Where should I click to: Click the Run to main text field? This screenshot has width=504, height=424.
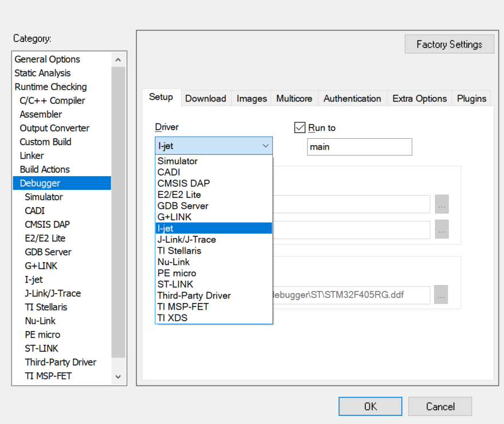click(360, 147)
